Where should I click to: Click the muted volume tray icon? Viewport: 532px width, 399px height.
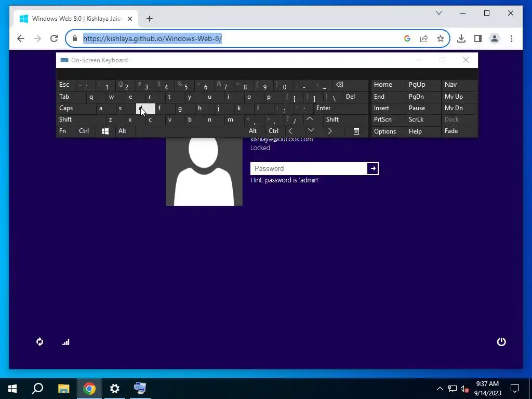(x=464, y=389)
